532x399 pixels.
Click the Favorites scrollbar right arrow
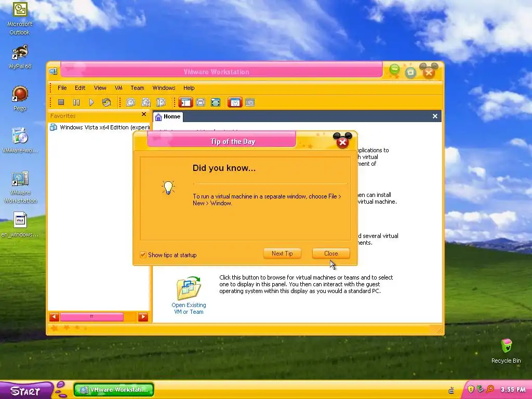(143, 317)
